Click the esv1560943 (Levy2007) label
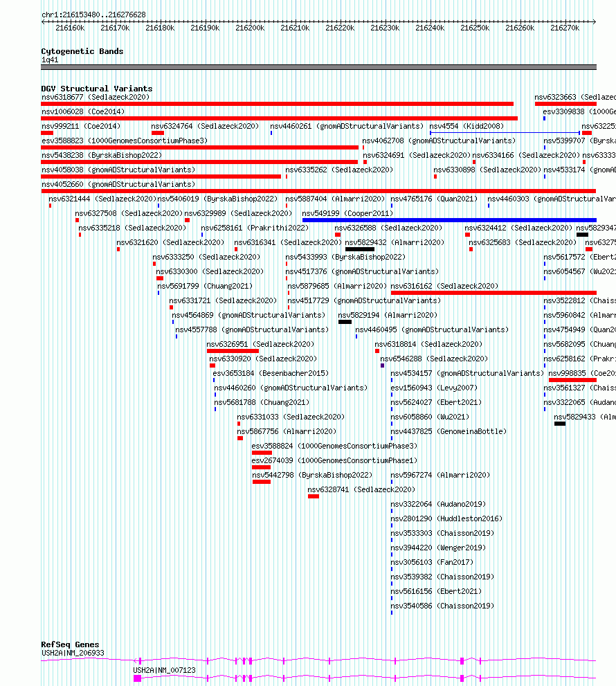 coord(434,388)
